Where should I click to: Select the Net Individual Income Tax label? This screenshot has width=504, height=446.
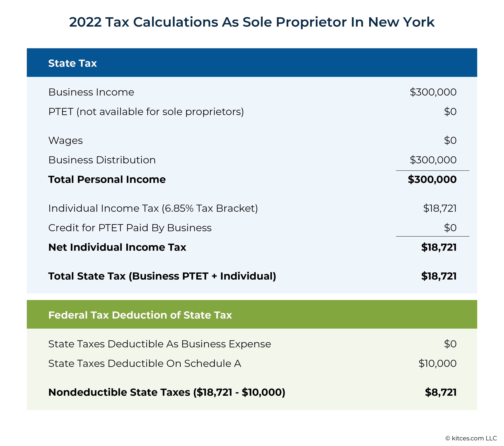pos(117,247)
